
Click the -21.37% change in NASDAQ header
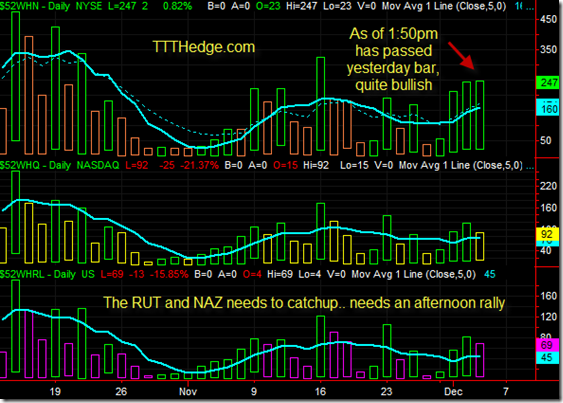point(199,165)
